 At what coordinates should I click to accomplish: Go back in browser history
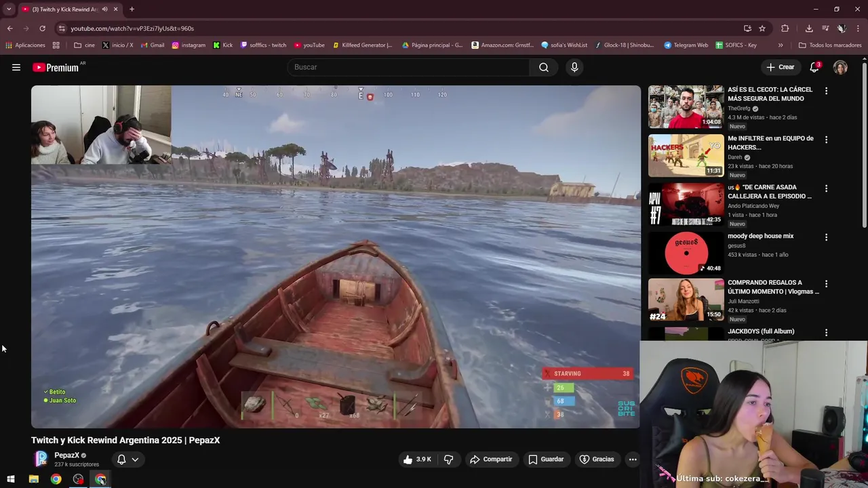pos(9,28)
